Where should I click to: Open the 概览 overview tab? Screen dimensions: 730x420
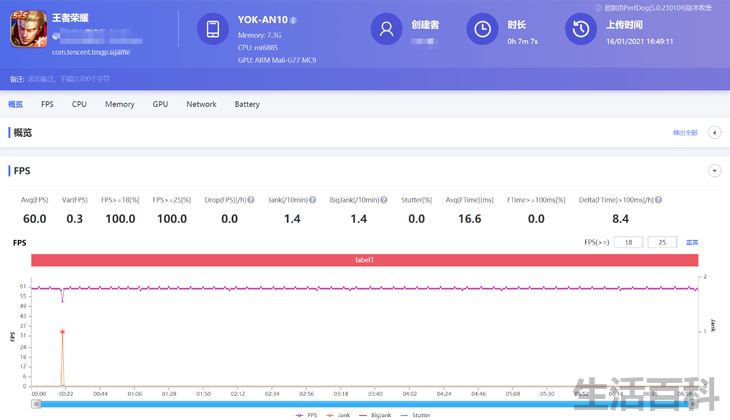point(15,104)
